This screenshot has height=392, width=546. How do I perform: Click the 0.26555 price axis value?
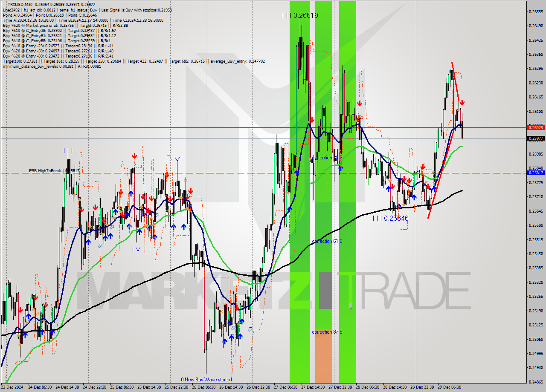[x=536, y=12]
